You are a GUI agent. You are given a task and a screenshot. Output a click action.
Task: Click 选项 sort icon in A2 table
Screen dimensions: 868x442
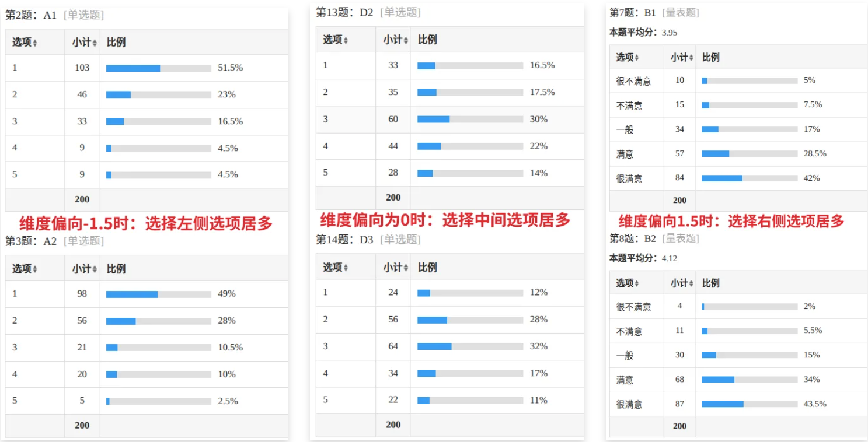[35, 269]
